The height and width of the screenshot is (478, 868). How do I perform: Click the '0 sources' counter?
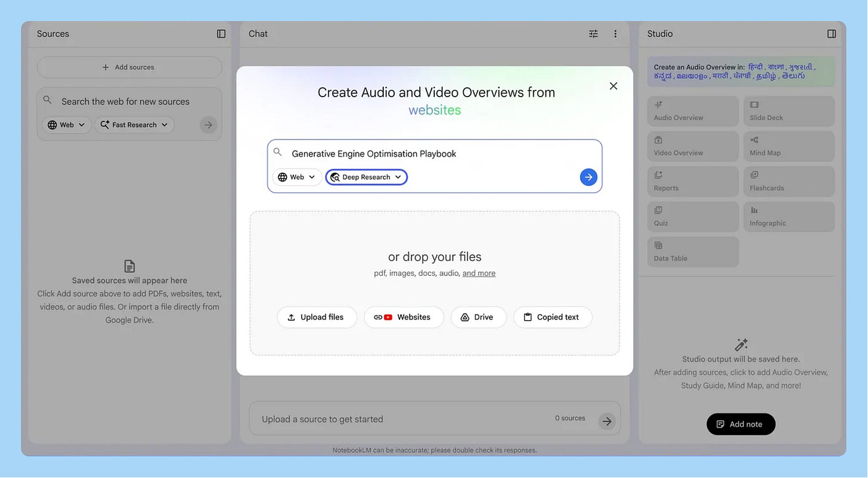(570, 418)
